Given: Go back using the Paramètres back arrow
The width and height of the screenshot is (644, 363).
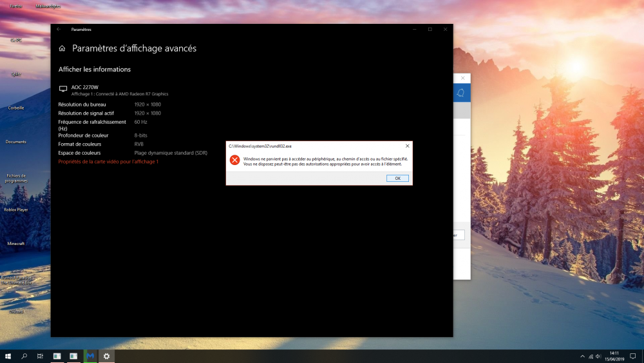Looking at the screenshot, I should click(x=59, y=29).
